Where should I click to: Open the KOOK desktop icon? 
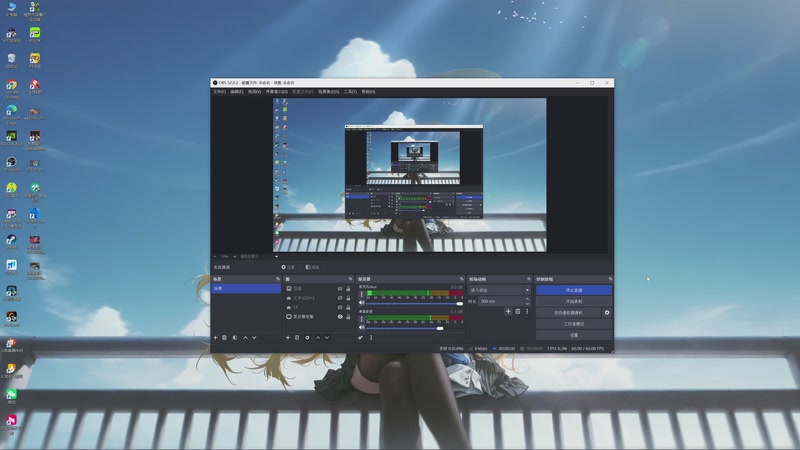pyautogui.click(x=35, y=35)
